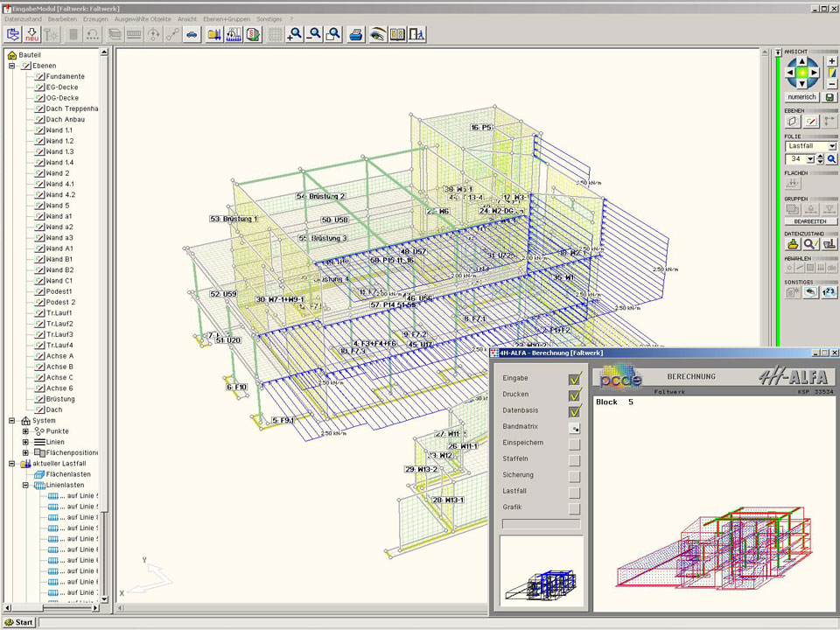Click the zoom out magnifier icon
This screenshot has height=630, width=840.
click(x=314, y=35)
